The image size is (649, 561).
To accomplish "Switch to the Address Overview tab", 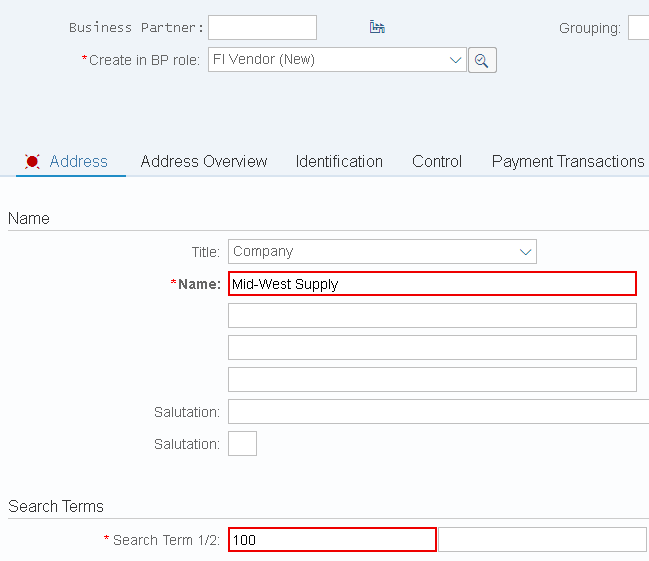I will pyautogui.click(x=204, y=161).
